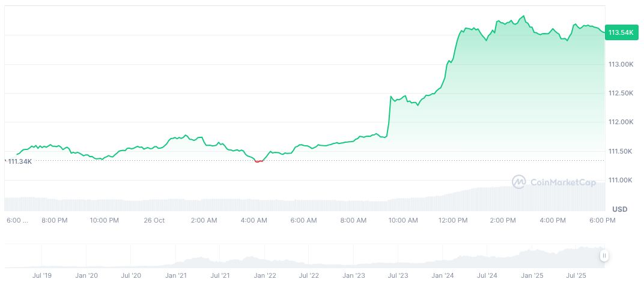Viewport: 644px width, 282px height.
Task: Click the 112.00K price axis label
Action: (x=621, y=122)
